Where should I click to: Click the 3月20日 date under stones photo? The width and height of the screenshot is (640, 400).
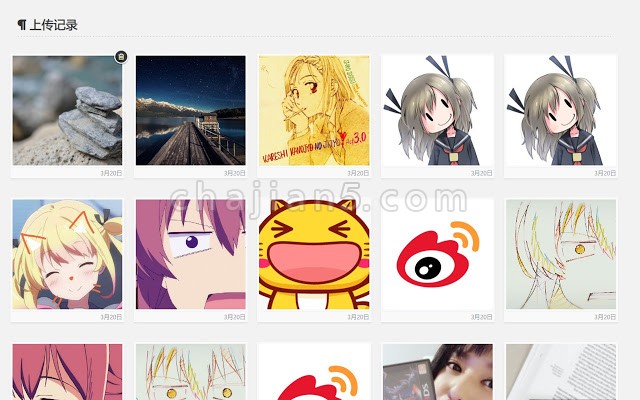click(x=111, y=173)
